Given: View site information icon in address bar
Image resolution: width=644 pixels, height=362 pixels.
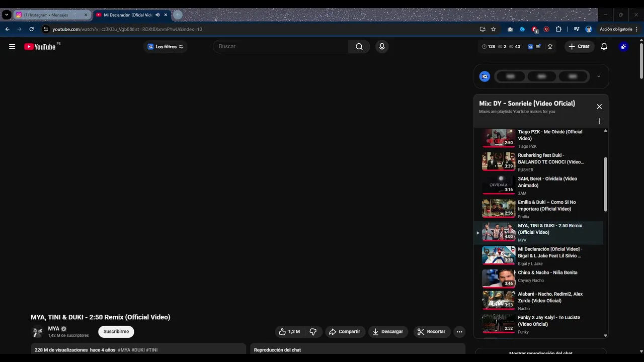Looking at the screenshot, I should click(46, 29).
